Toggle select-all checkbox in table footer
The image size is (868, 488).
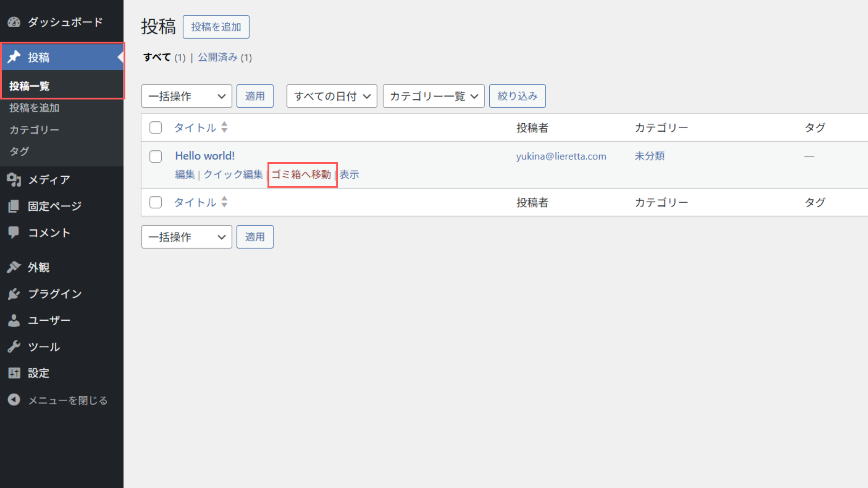tap(156, 202)
